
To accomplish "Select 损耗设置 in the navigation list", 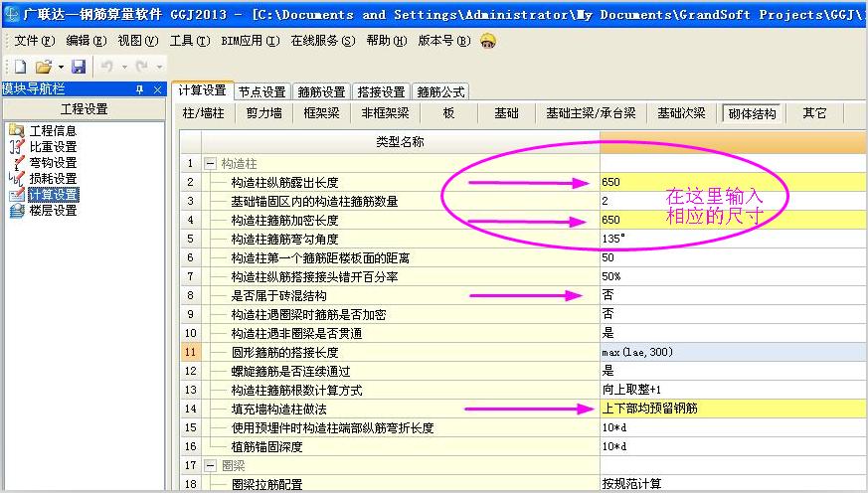I will 53,178.
